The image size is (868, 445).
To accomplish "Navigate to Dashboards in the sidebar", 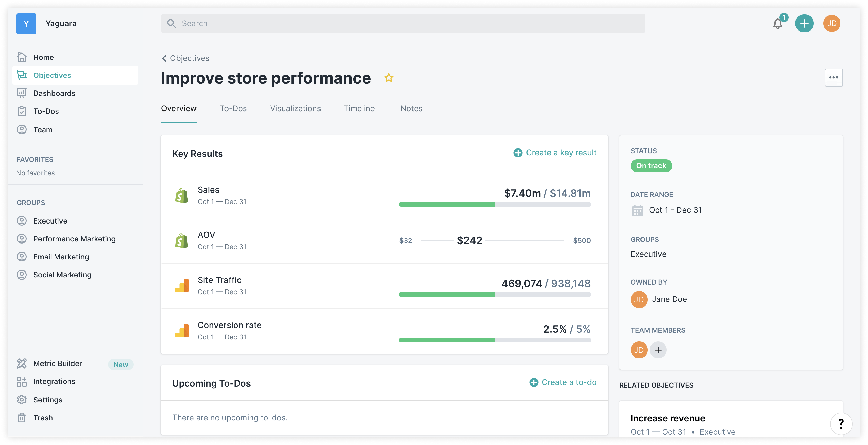I will [x=54, y=93].
